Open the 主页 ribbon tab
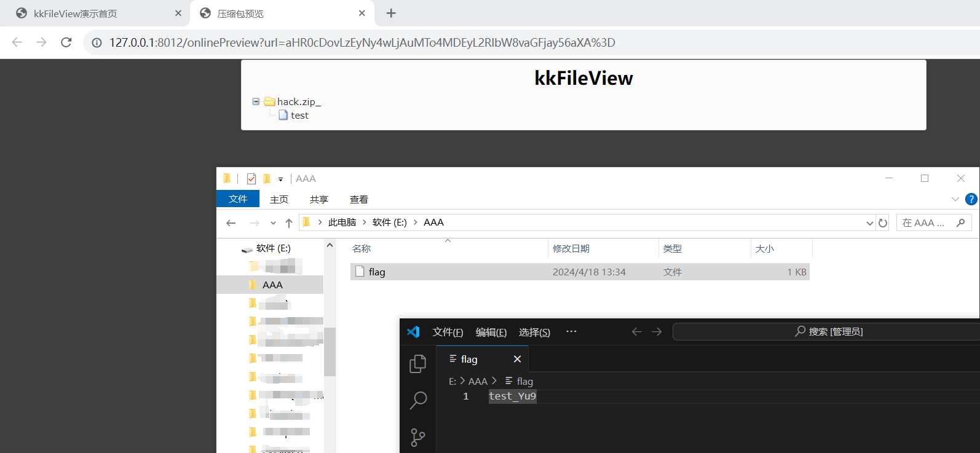The width and height of the screenshot is (980, 453). point(279,200)
